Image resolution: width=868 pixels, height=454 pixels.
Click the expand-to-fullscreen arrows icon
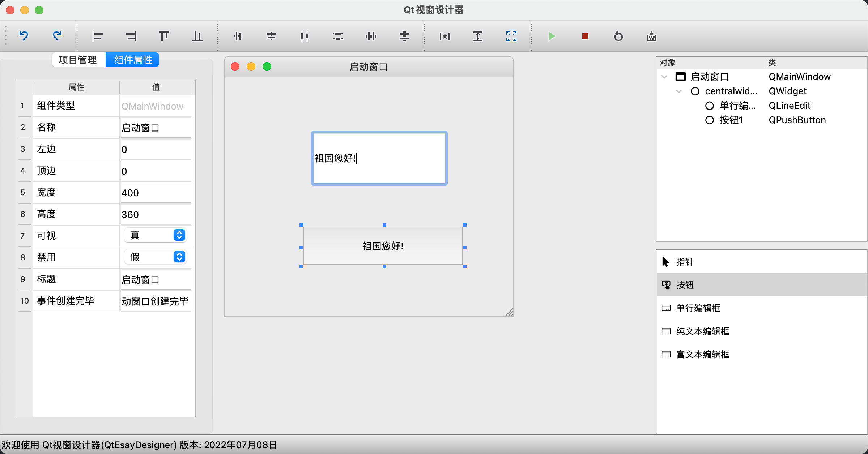point(511,36)
